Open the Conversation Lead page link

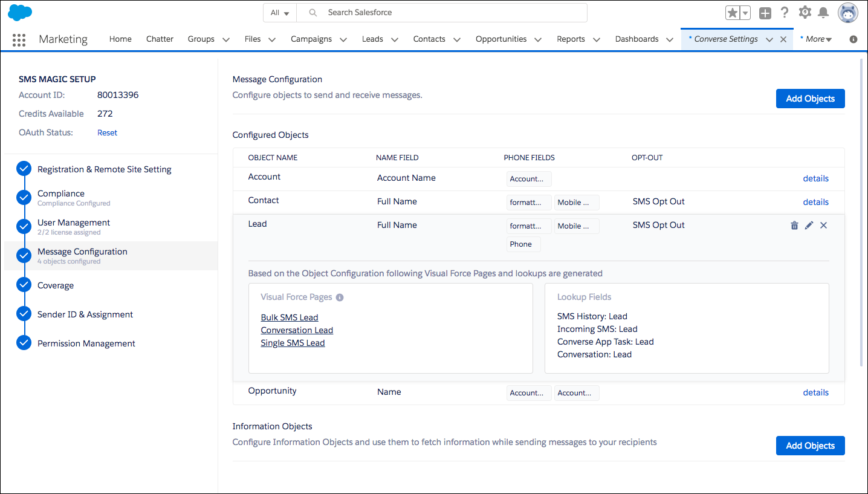(297, 330)
